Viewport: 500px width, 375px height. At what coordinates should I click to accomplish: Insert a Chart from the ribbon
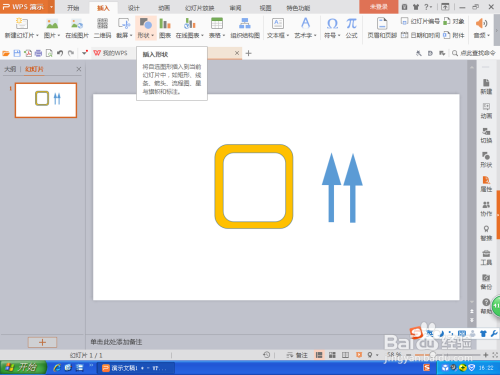pyautogui.click(x=165, y=24)
